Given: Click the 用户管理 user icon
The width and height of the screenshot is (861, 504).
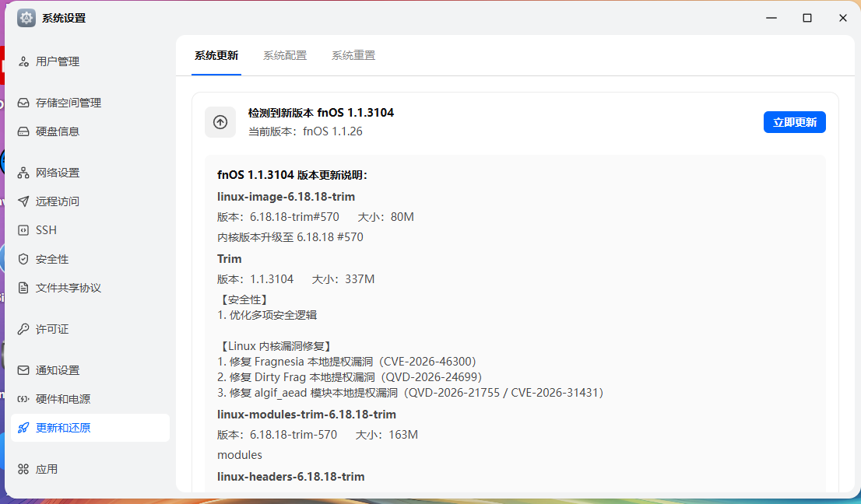Looking at the screenshot, I should click(x=23, y=61).
